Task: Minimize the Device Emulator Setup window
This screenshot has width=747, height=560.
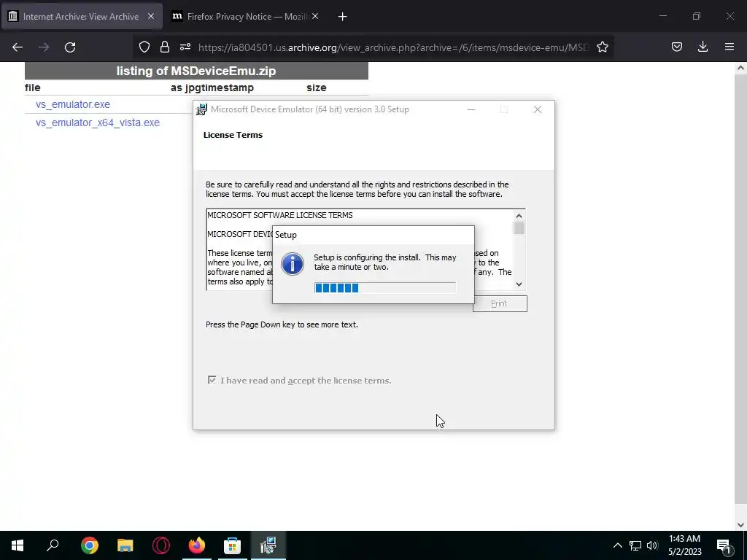Action: [x=471, y=109]
